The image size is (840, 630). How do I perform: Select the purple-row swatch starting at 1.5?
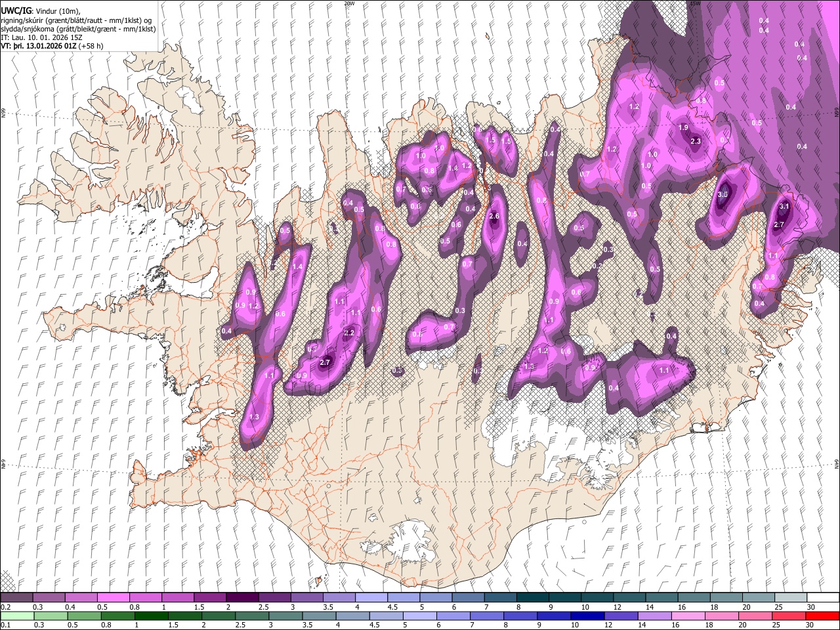point(210,598)
